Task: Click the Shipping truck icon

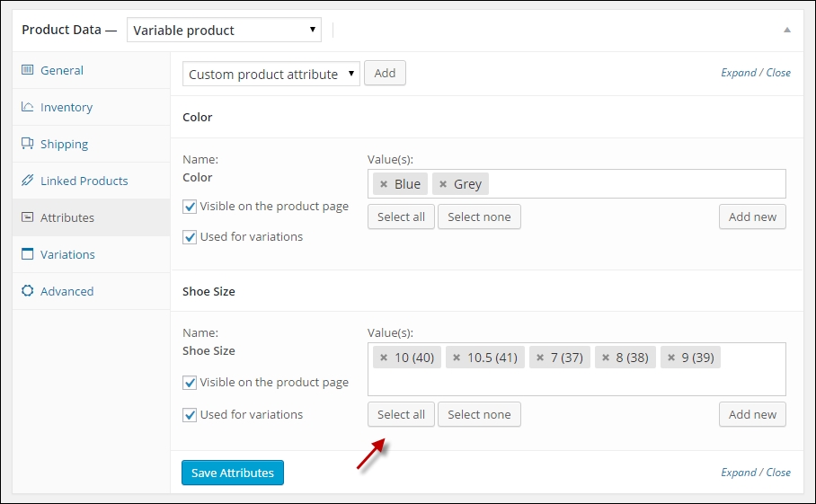Action: [27, 143]
